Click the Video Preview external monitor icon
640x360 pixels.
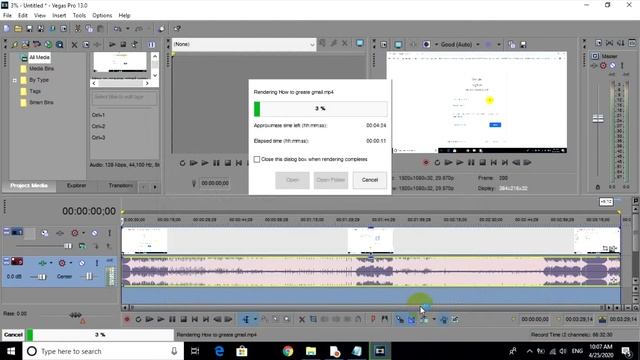point(398,44)
